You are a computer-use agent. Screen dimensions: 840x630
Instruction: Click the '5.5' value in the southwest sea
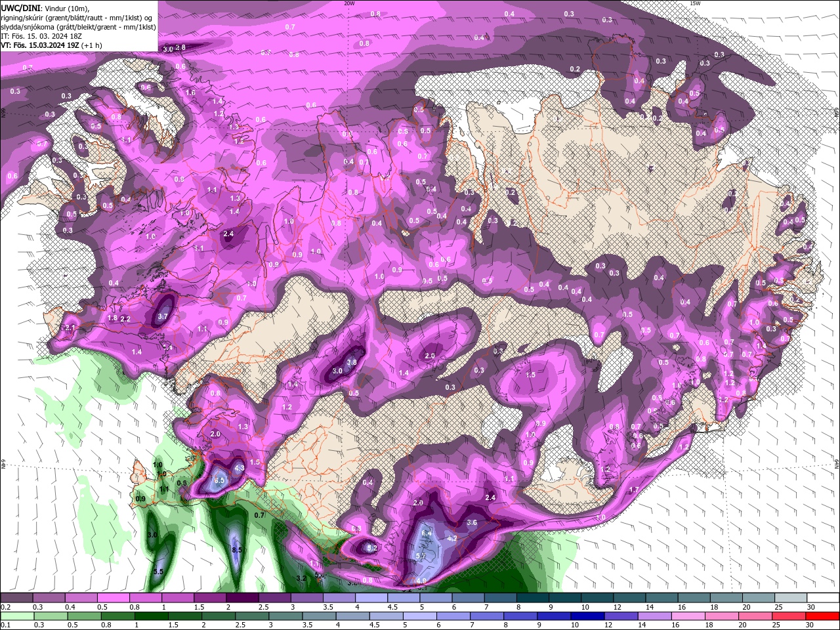click(158, 572)
